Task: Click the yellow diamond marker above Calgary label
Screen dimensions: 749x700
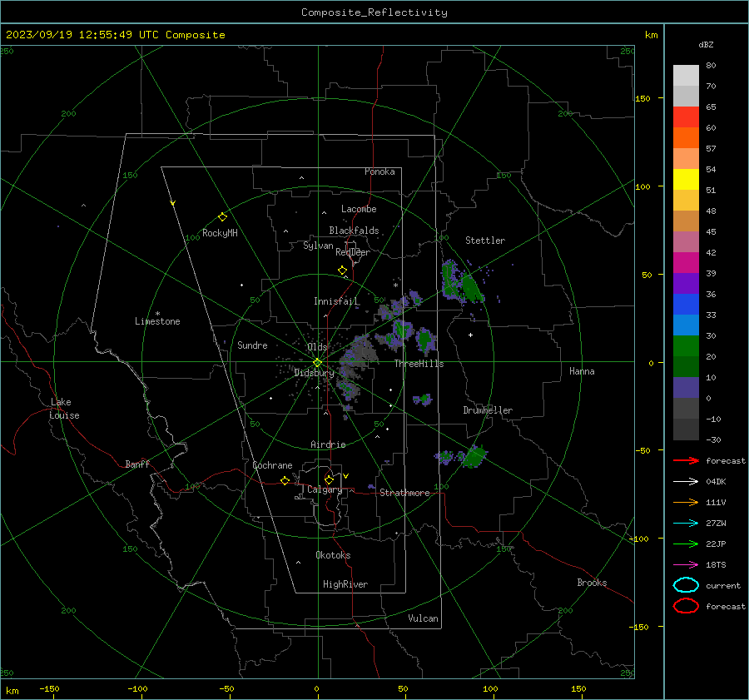Action: pos(329,479)
